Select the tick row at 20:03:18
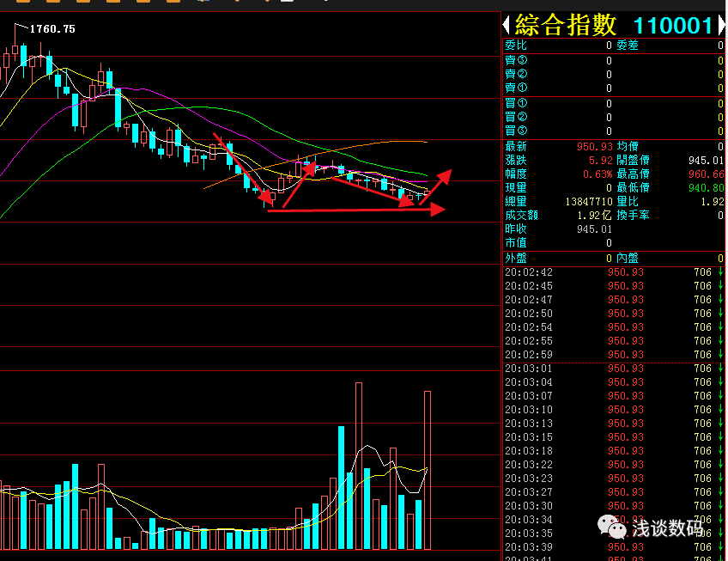The height and width of the screenshot is (561, 728). 614,451
